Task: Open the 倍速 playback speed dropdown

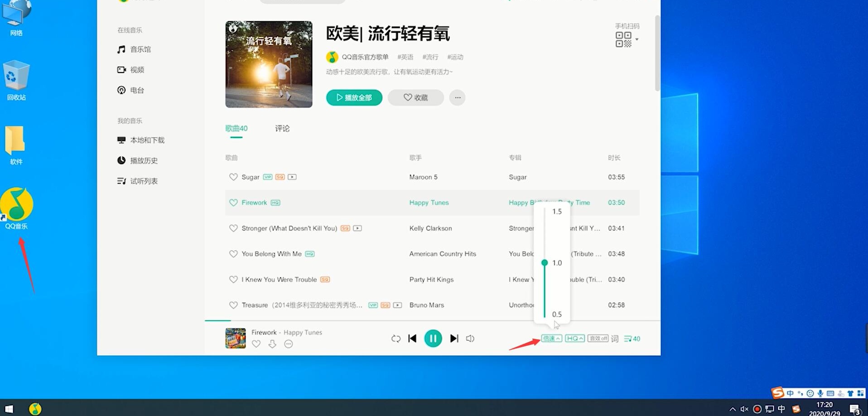Action: [551, 339]
